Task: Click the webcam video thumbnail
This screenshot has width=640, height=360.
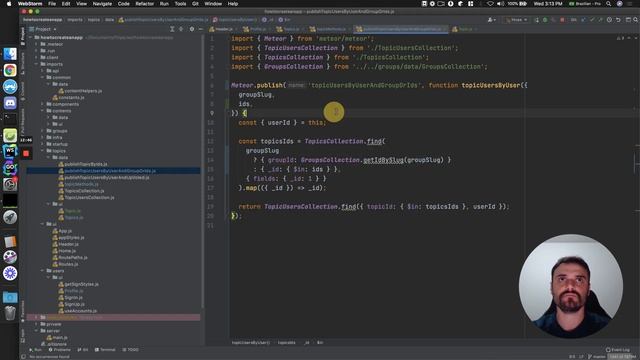Action: tap(571, 286)
